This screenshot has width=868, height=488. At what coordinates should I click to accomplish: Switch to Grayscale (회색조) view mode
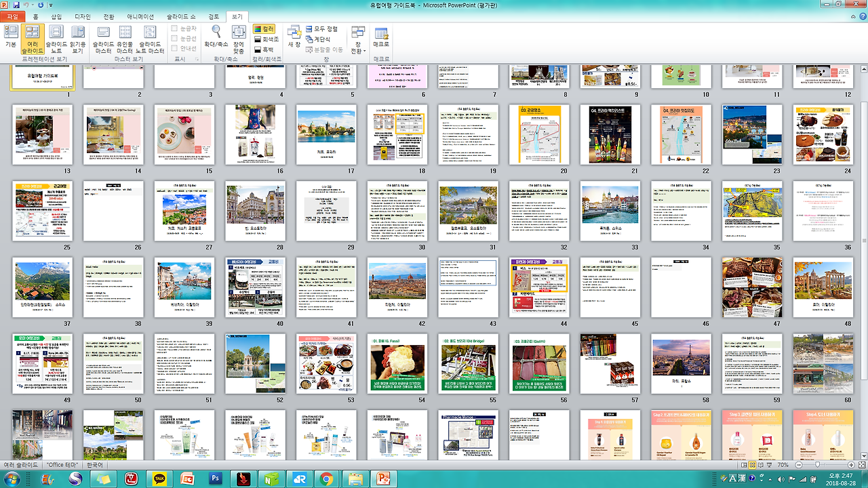point(266,39)
